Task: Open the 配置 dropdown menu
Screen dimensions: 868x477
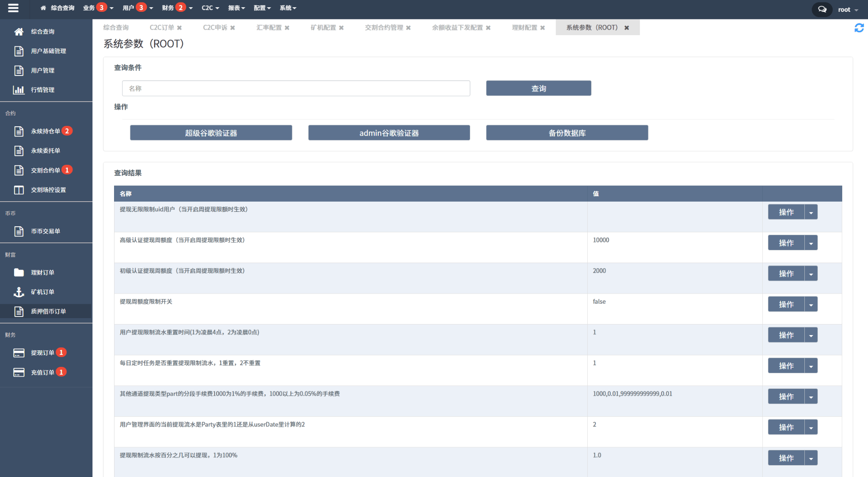Action: click(262, 8)
